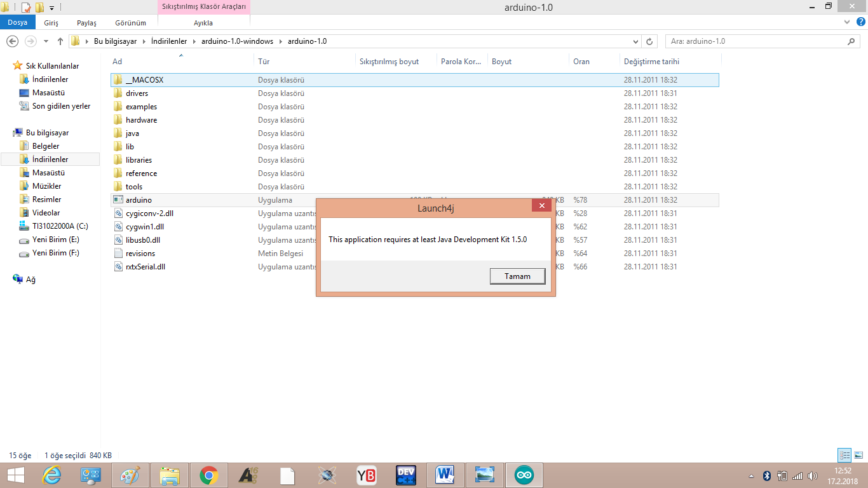Click Properties icon in quick access toolbar
Screen dimensions: 868x488
(26, 8)
